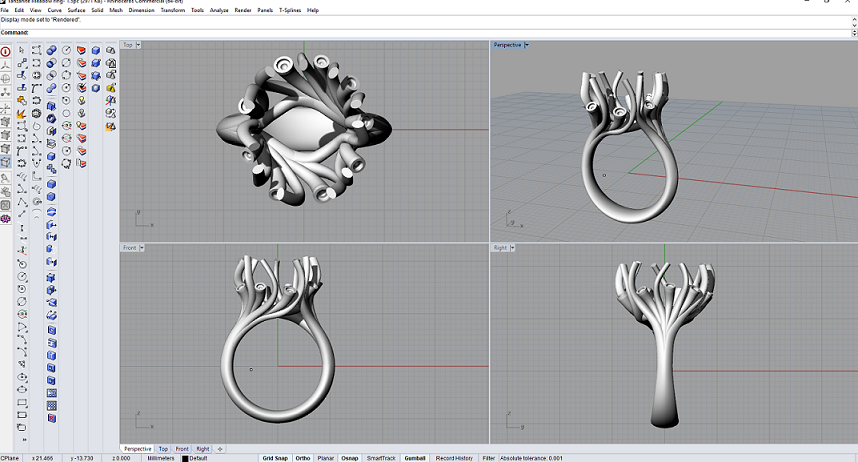Open the T-Splines menu
This screenshot has height=462, width=858.
point(290,10)
